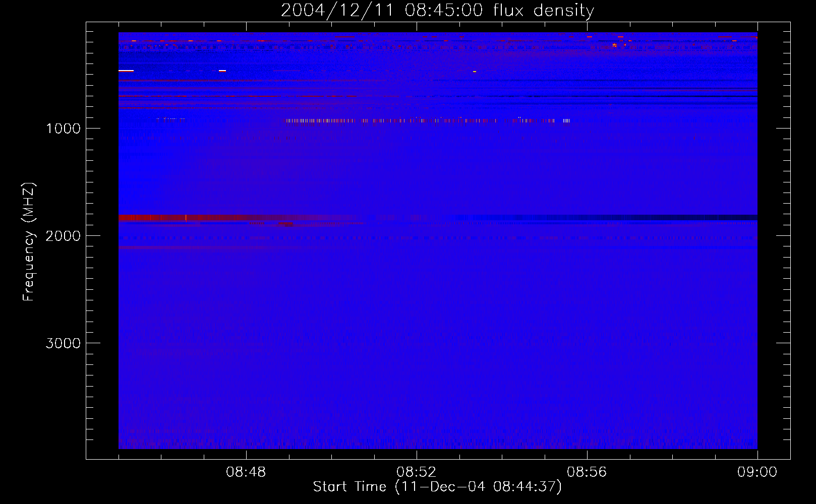Click the 09:00 time tick label
The height and width of the screenshot is (504, 816).
point(757,472)
